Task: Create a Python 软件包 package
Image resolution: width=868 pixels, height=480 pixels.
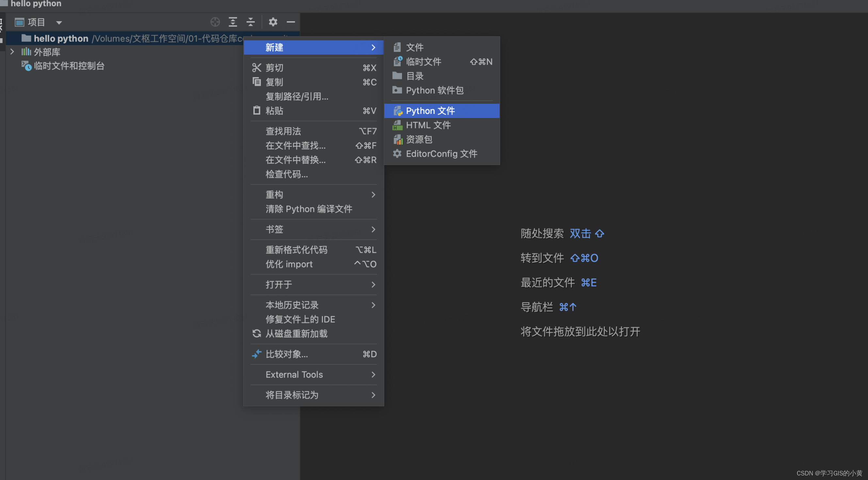Action: [434, 90]
